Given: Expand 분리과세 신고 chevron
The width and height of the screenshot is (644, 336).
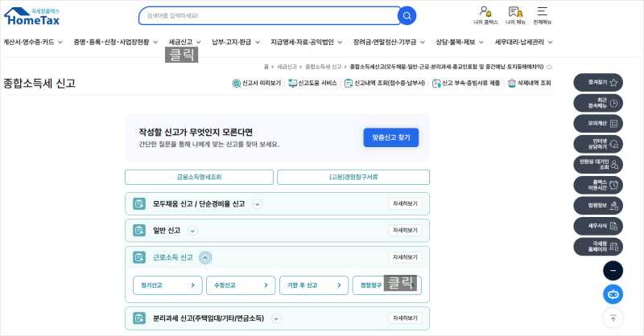Looking at the screenshot, I should pyautogui.click(x=276, y=319).
